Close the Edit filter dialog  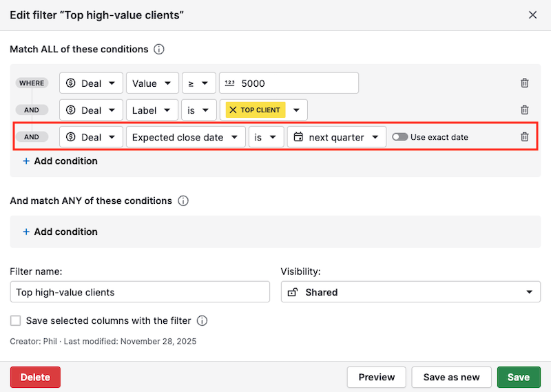click(532, 14)
